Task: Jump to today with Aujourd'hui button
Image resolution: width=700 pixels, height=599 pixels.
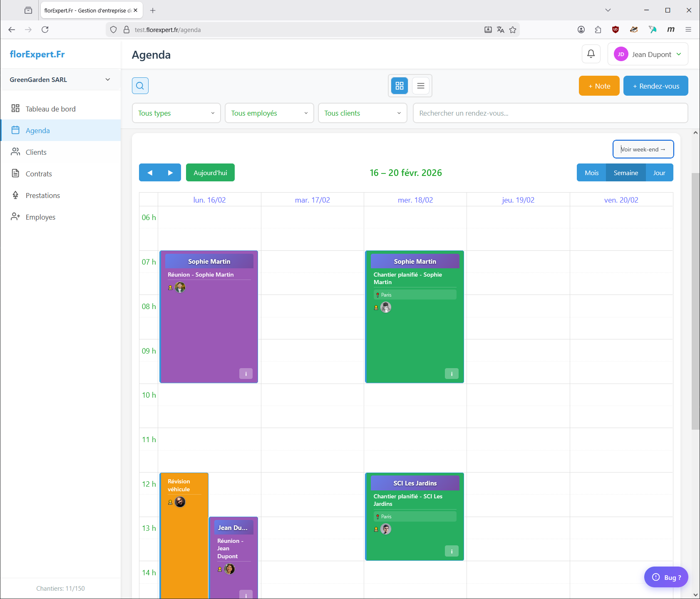Action: pyautogui.click(x=210, y=173)
